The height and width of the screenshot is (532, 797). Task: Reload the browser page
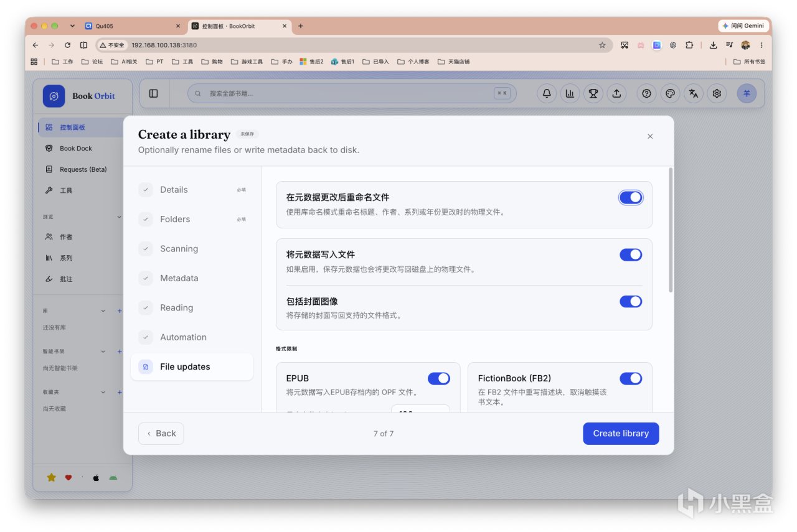pyautogui.click(x=67, y=45)
